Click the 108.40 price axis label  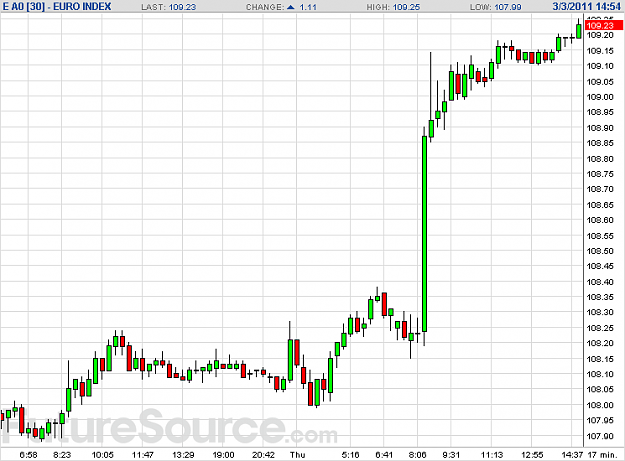(600, 282)
